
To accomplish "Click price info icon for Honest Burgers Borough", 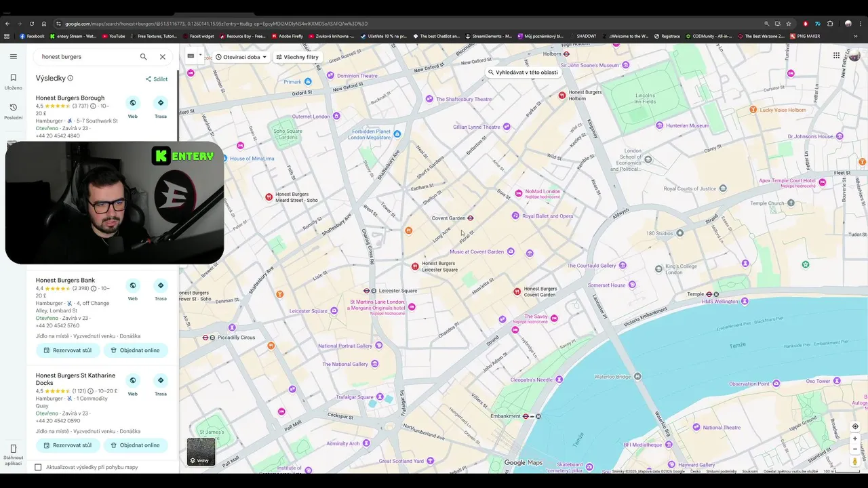I will click(94, 106).
